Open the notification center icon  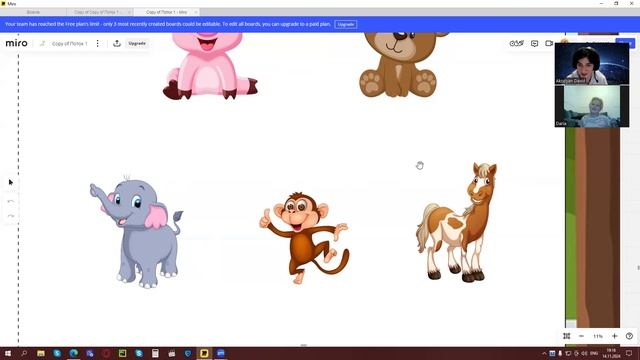point(629,353)
